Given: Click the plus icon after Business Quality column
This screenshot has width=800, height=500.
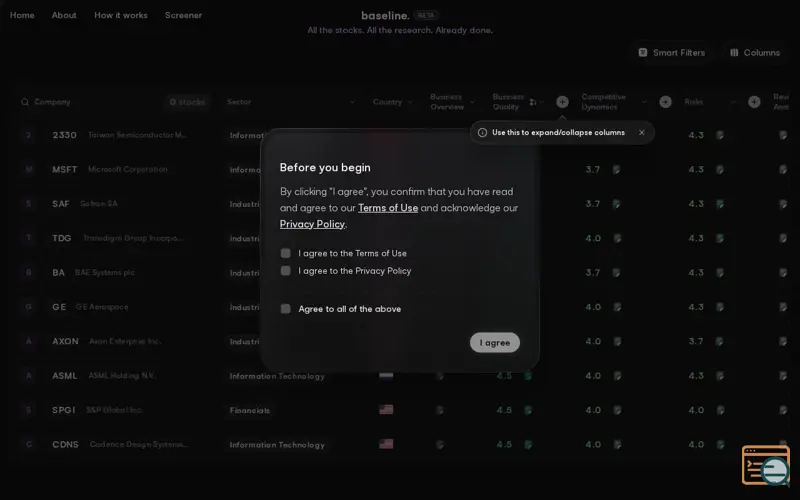Looking at the screenshot, I should (x=562, y=102).
